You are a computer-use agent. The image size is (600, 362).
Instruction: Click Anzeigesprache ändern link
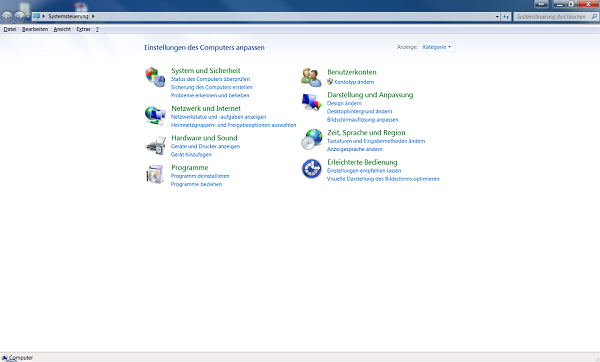pyautogui.click(x=354, y=149)
